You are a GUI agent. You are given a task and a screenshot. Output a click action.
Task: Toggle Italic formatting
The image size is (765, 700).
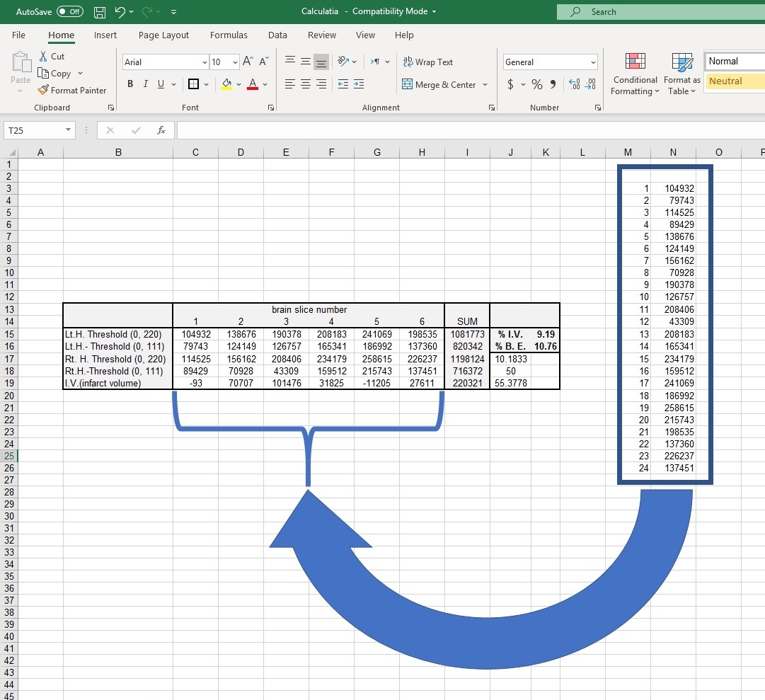[146, 84]
